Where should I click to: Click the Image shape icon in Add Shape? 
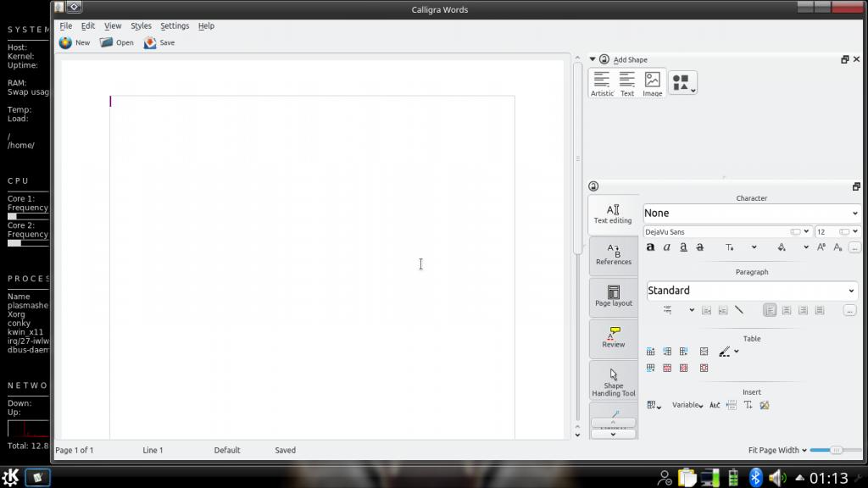pyautogui.click(x=652, y=83)
